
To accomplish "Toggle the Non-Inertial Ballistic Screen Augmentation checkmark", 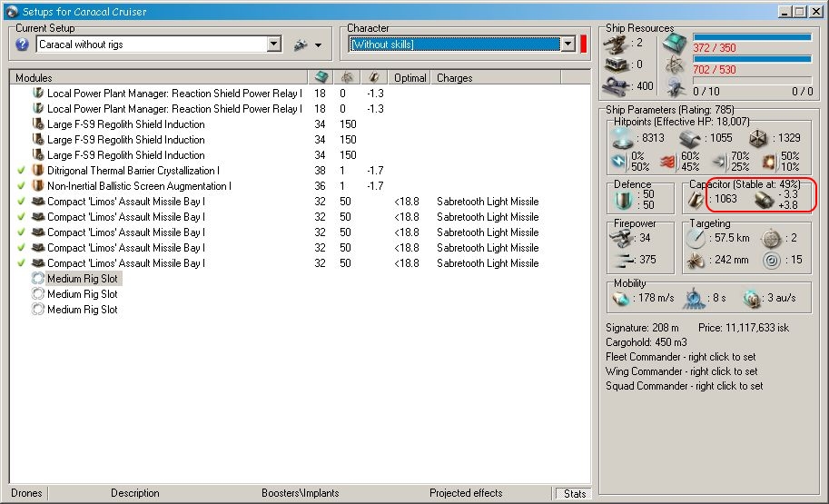I will [x=20, y=186].
